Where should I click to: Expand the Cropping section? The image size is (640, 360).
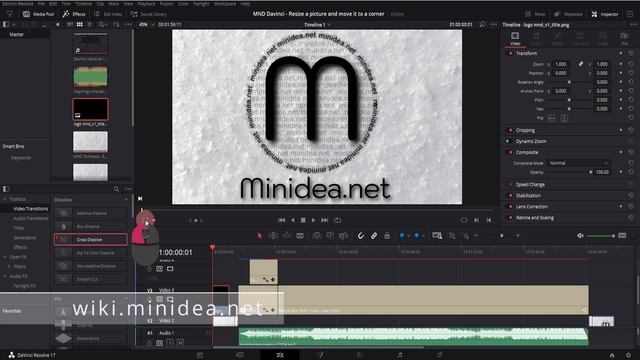(525, 130)
